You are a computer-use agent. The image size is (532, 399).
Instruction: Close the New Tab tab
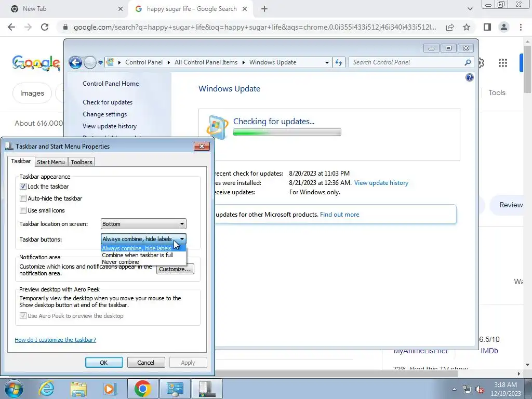[121, 9]
